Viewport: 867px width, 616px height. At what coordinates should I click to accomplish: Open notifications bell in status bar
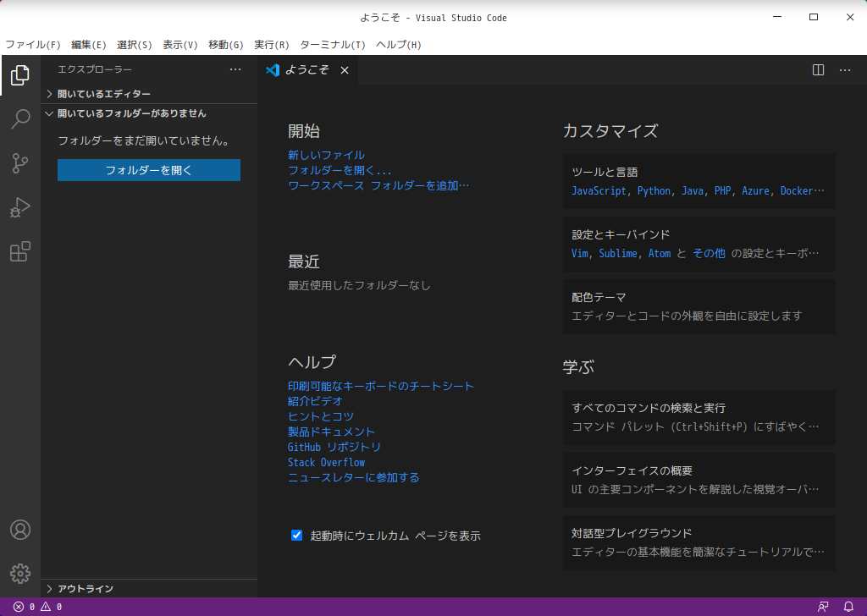(x=848, y=607)
